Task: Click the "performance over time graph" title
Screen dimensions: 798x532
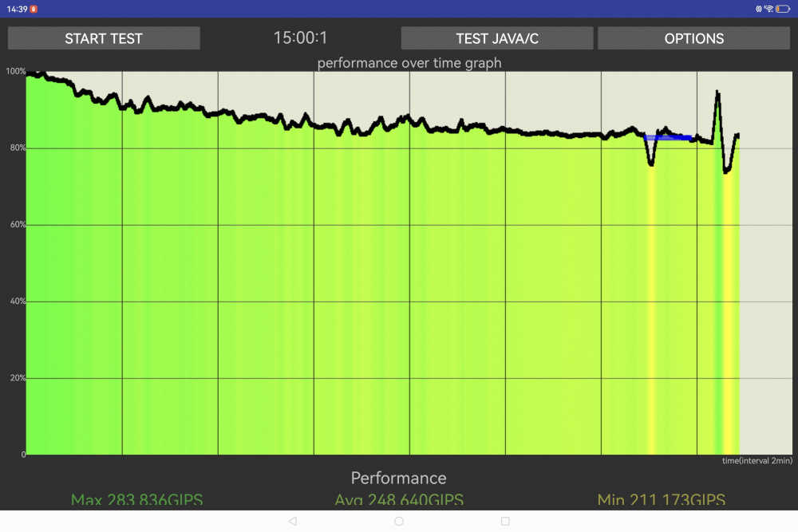Action: [x=409, y=63]
